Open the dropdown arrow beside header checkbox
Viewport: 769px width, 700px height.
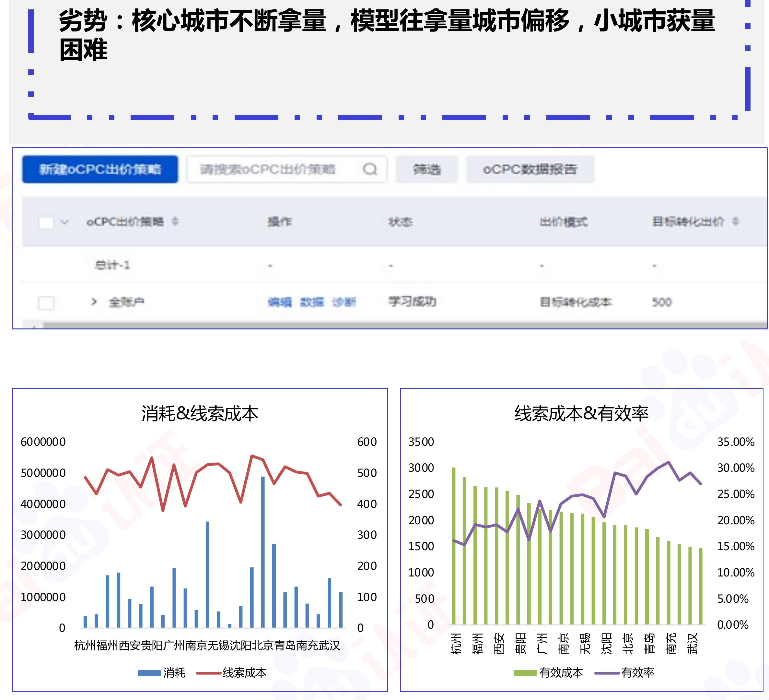[x=64, y=222]
